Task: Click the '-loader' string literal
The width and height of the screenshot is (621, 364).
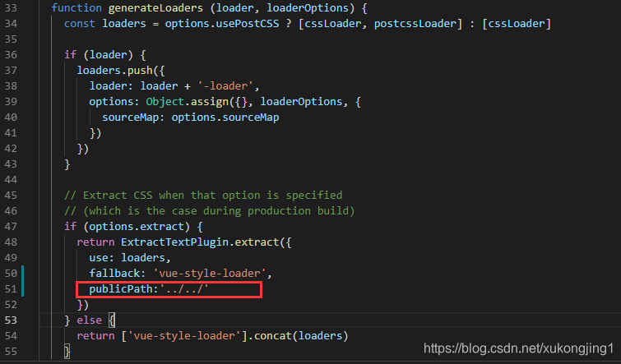Action: pos(225,85)
